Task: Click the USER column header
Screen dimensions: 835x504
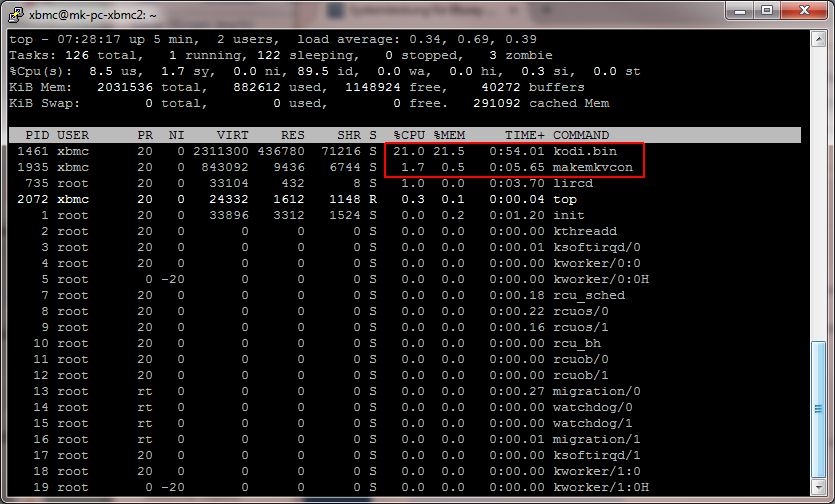Action: tap(73, 135)
